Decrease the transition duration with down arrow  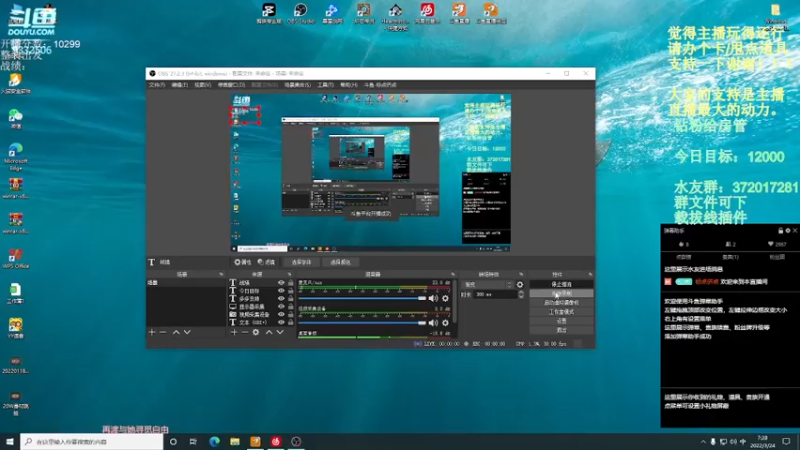pos(521,296)
